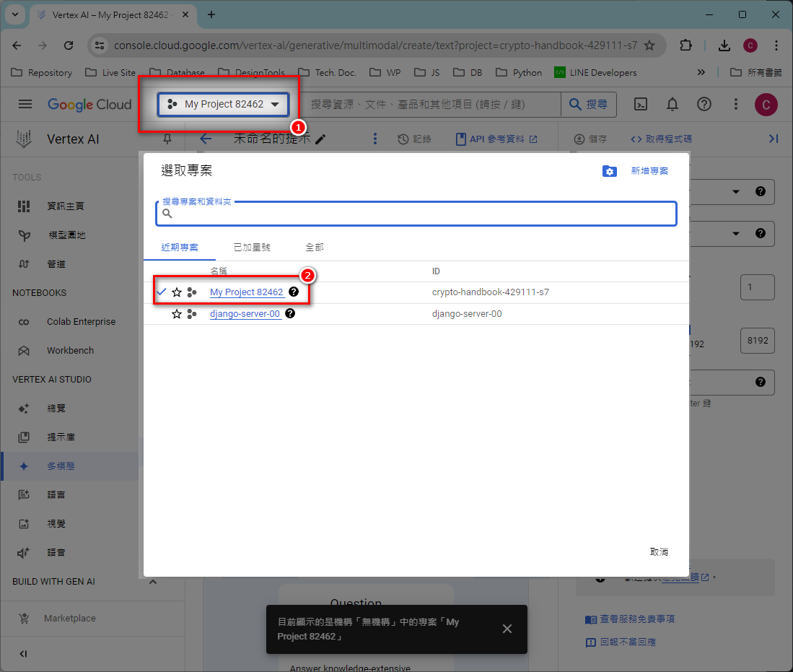
Task: Go back using the prompt back arrow
Action: (206, 139)
